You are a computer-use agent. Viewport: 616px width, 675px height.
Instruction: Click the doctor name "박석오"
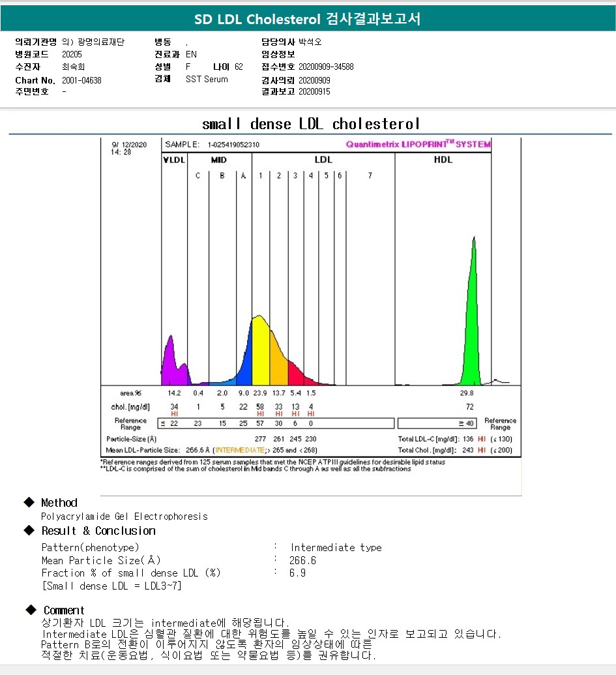point(310,42)
